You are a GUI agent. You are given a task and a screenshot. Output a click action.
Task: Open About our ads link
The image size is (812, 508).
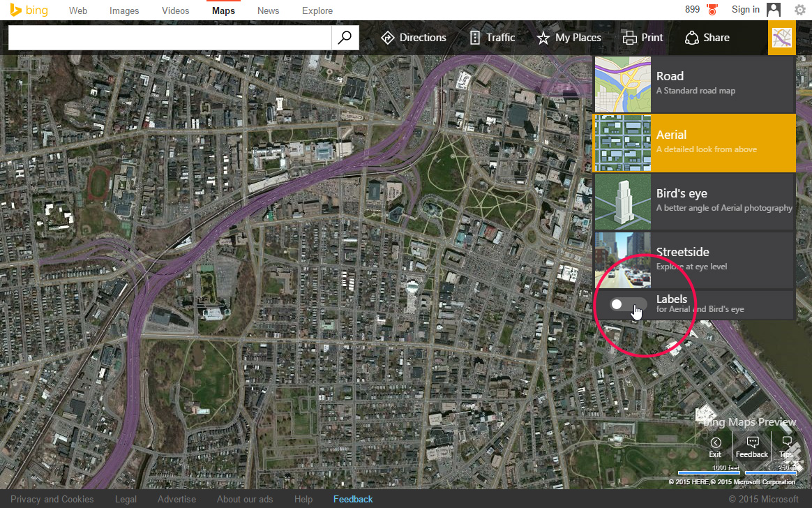point(245,499)
